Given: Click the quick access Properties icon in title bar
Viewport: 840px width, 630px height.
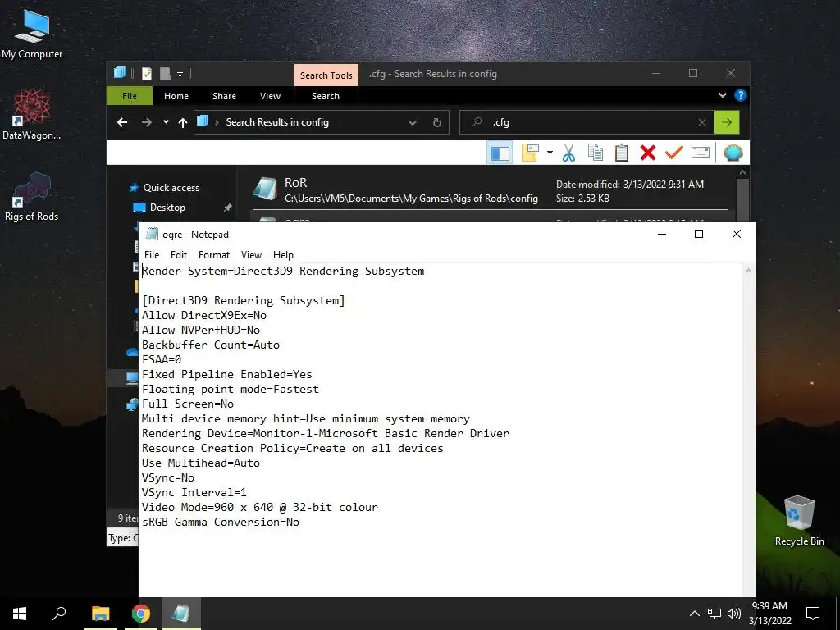Looking at the screenshot, I should tap(147, 74).
